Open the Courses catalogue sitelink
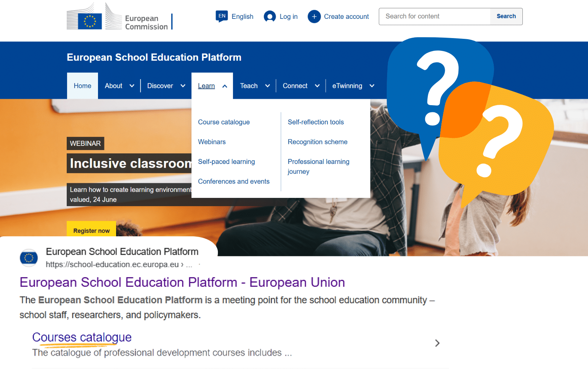 click(82, 337)
